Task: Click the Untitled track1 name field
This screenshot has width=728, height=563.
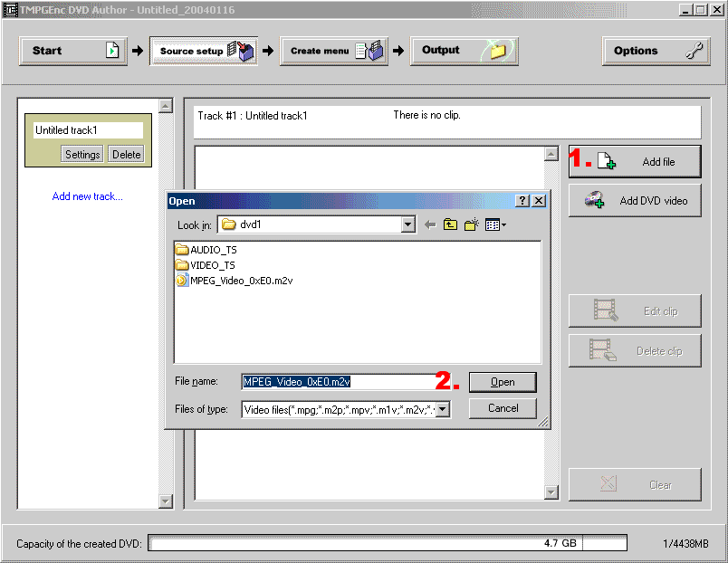Action: 88,130
